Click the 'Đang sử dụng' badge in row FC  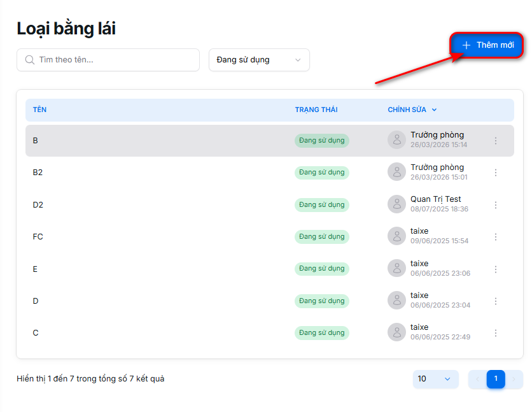tap(321, 237)
